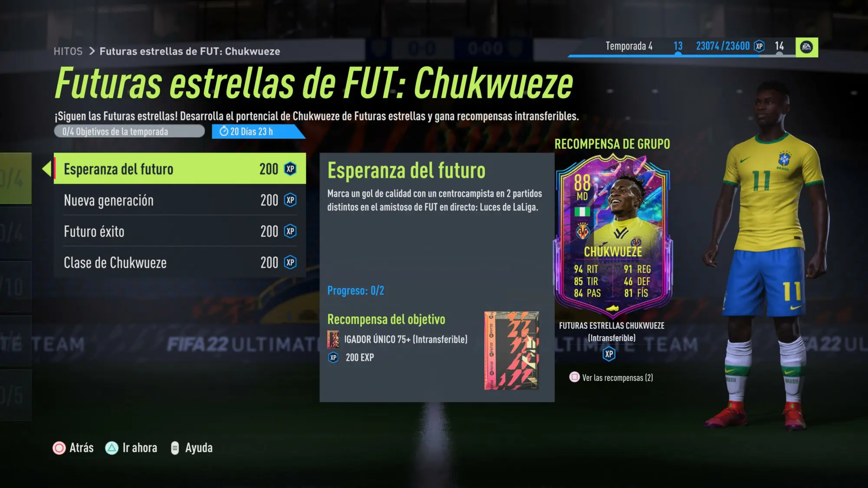
Task: Click the circle Atrás button icon
Action: [x=59, y=448]
